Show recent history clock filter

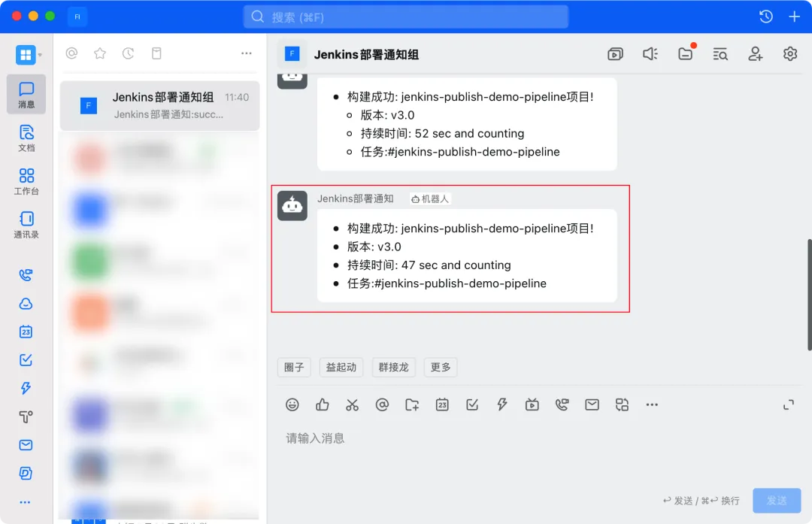point(129,53)
